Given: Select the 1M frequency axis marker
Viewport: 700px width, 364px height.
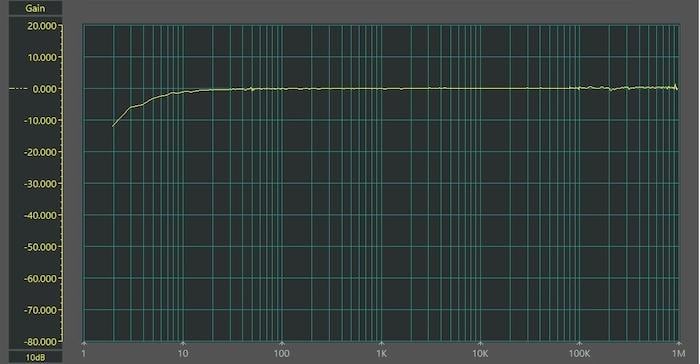Looking at the screenshot, I should [x=679, y=354].
